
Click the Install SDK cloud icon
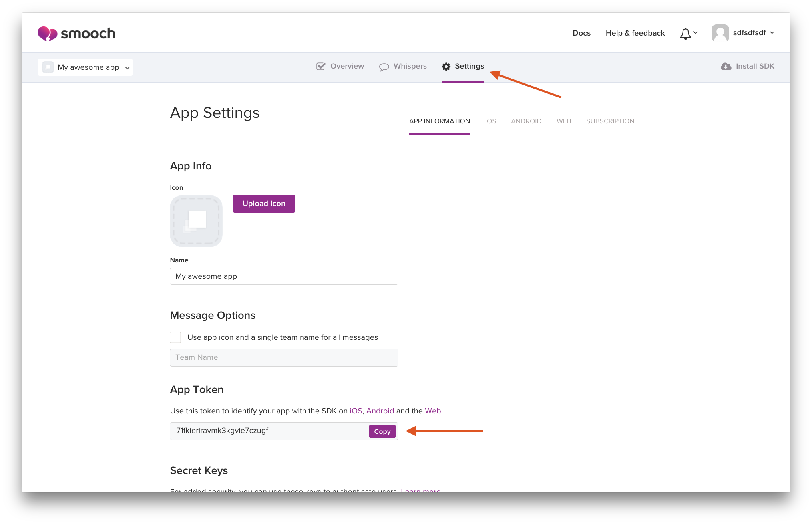[x=726, y=66]
